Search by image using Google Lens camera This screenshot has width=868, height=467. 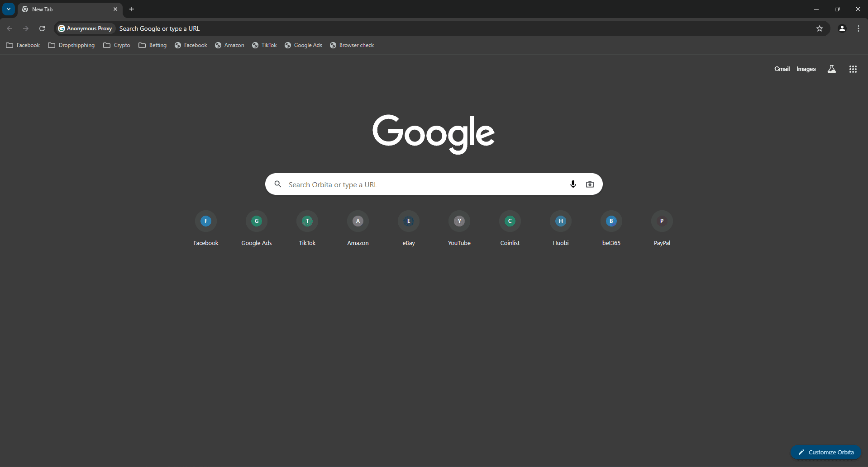(590, 184)
